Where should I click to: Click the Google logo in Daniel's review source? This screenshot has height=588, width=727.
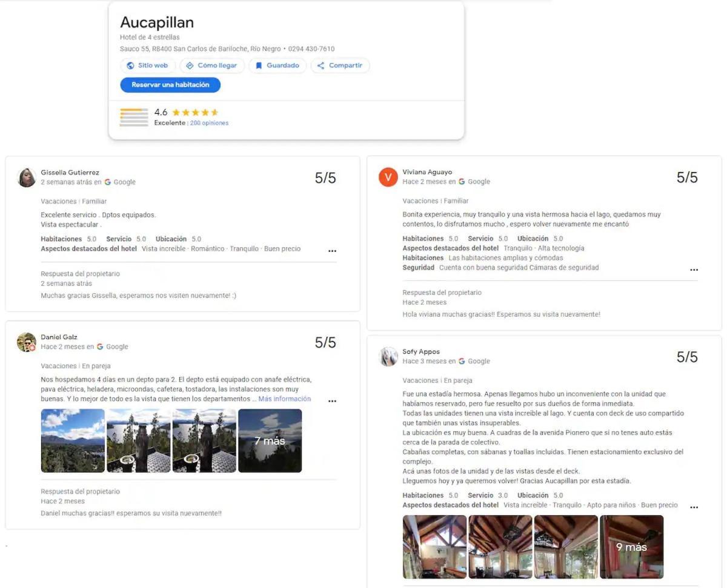coord(100,347)
